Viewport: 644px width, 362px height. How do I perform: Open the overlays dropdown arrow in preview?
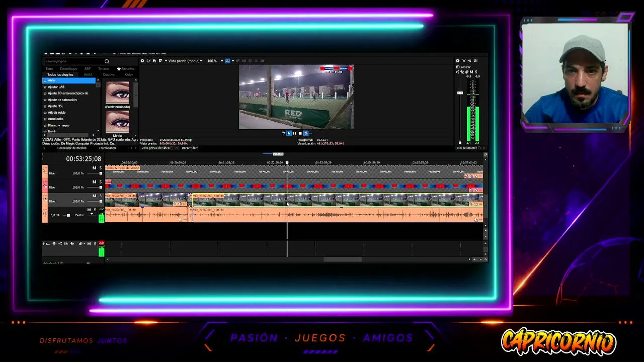point(232,61)
